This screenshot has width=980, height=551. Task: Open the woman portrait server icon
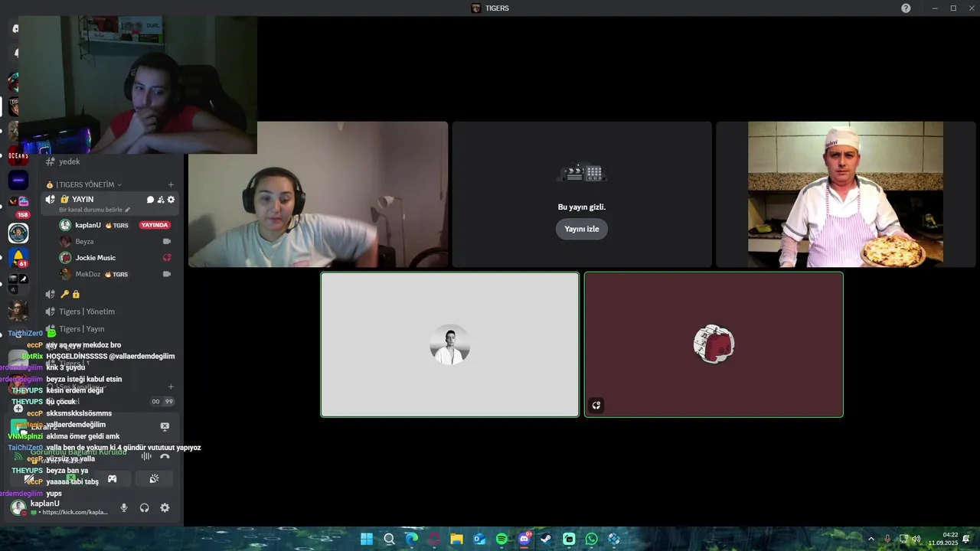(18, 310)
